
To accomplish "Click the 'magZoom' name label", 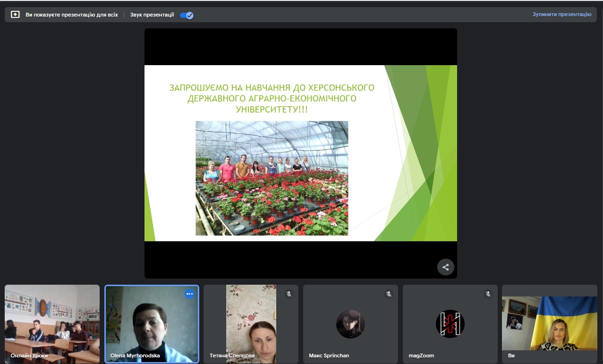I will (x=421, y=356).
